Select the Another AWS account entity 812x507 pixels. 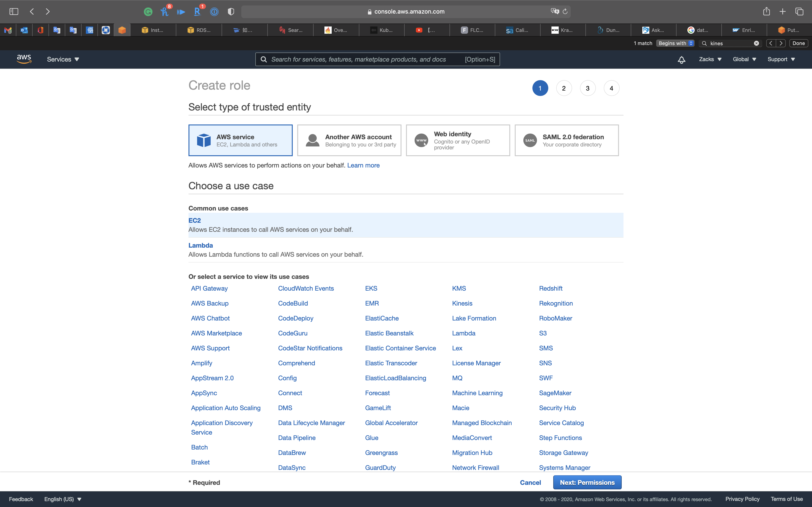349,140
